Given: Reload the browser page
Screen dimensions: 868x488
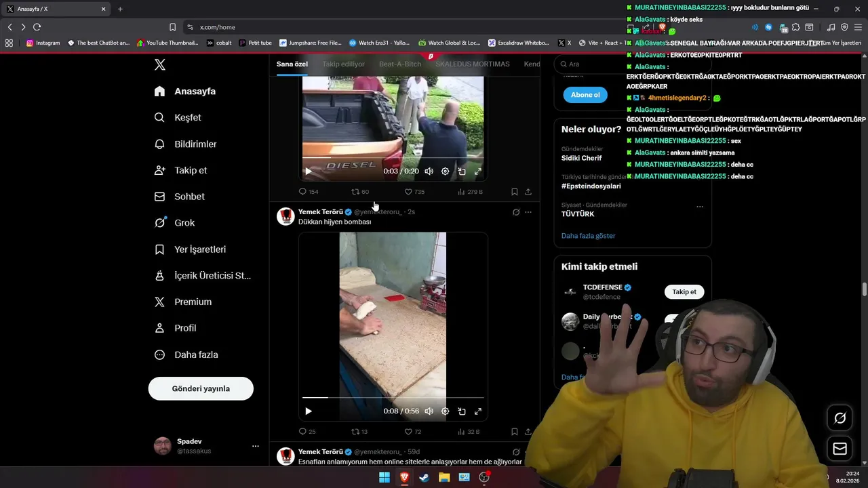Looking at the screenshot, I should click(x=37, y=27).
